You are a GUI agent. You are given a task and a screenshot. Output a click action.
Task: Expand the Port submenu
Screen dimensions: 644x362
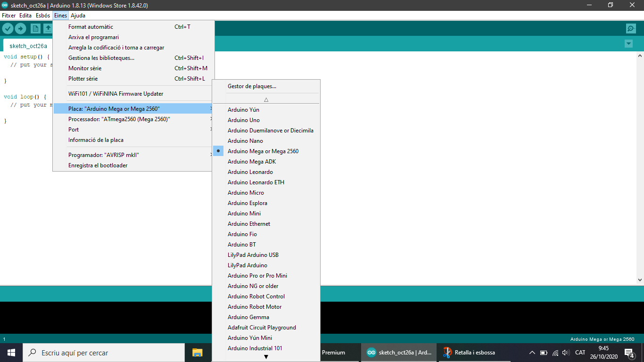pos(133,130)
